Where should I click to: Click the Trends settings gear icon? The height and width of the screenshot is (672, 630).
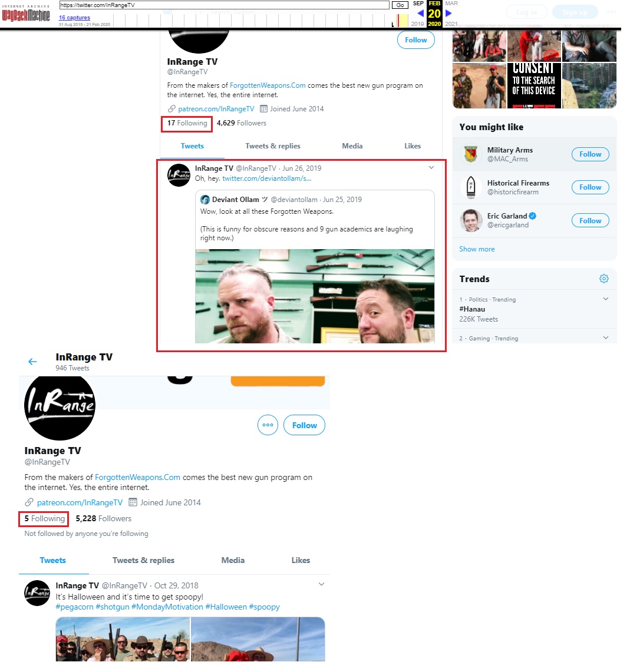(603, 279)
